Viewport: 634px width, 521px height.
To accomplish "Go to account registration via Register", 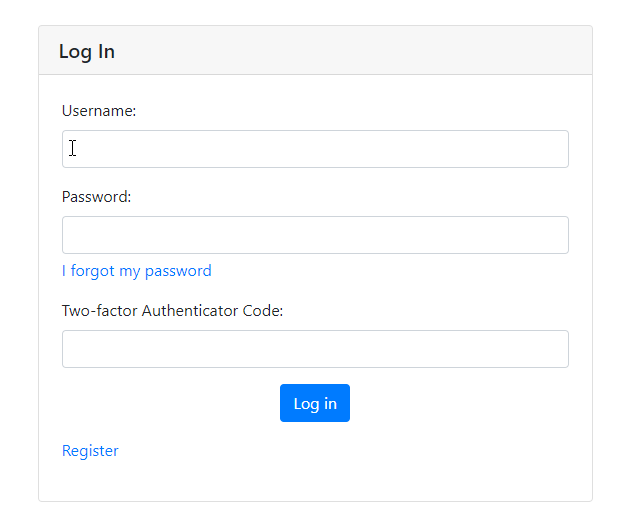I will coord(90,451).
